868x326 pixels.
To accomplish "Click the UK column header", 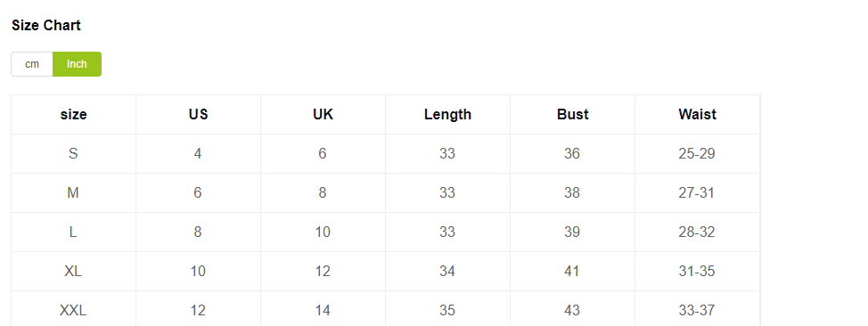I will (323, 115).
